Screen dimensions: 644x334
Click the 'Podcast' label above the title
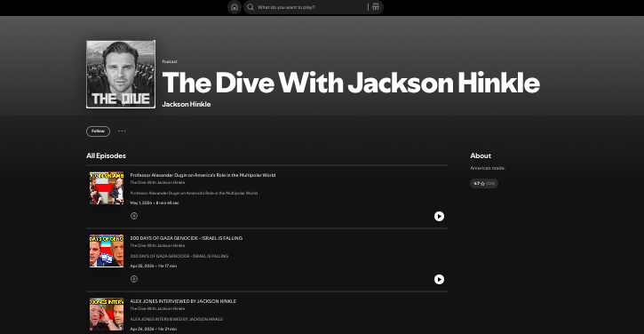[x=169, y=61]
